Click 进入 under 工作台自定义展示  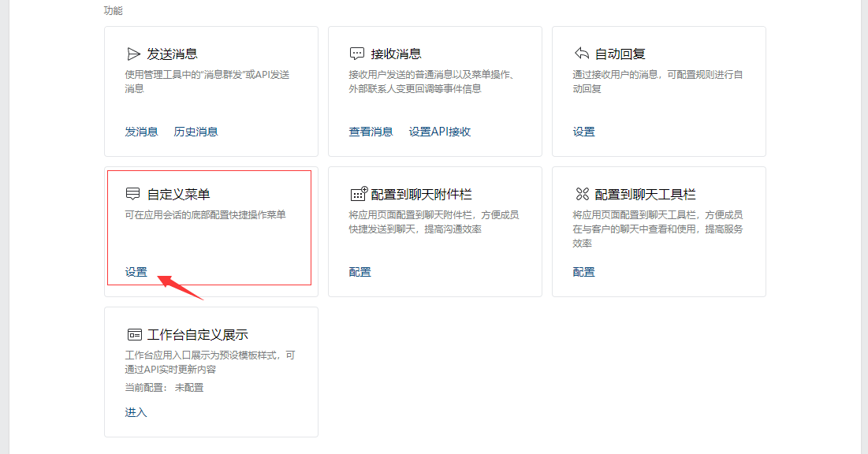pos(136,412)
